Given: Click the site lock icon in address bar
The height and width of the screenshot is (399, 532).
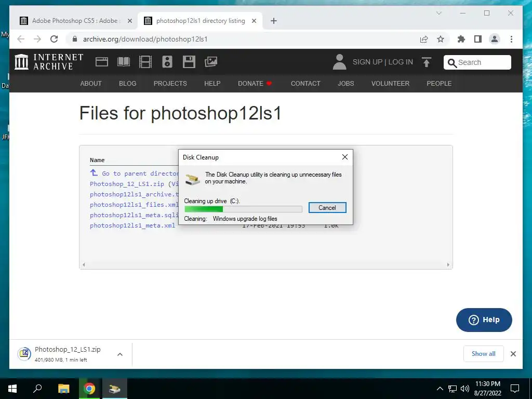Looking at the screenshot, I should 75,39.
